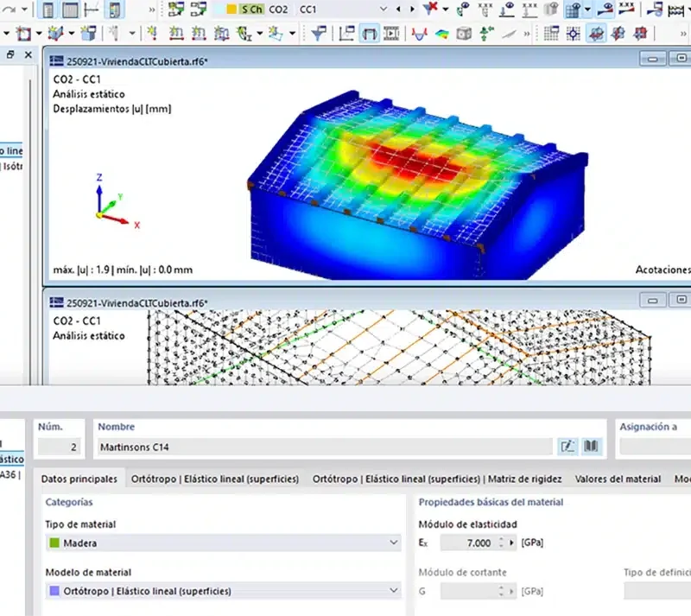Click the redo arrow icon

pos(10,9)
